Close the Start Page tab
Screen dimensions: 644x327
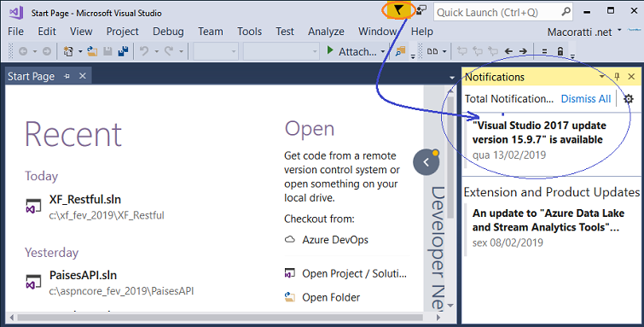tap(83, 76)
